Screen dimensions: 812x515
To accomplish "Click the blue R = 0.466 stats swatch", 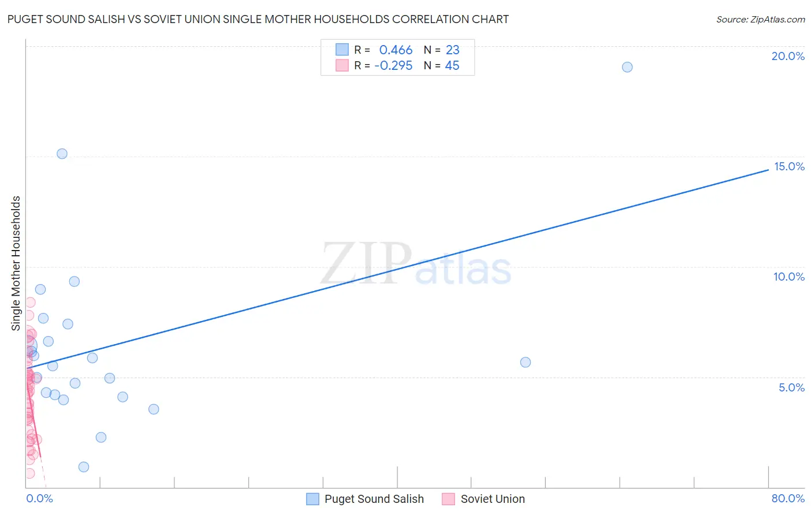I will (342, 50).
